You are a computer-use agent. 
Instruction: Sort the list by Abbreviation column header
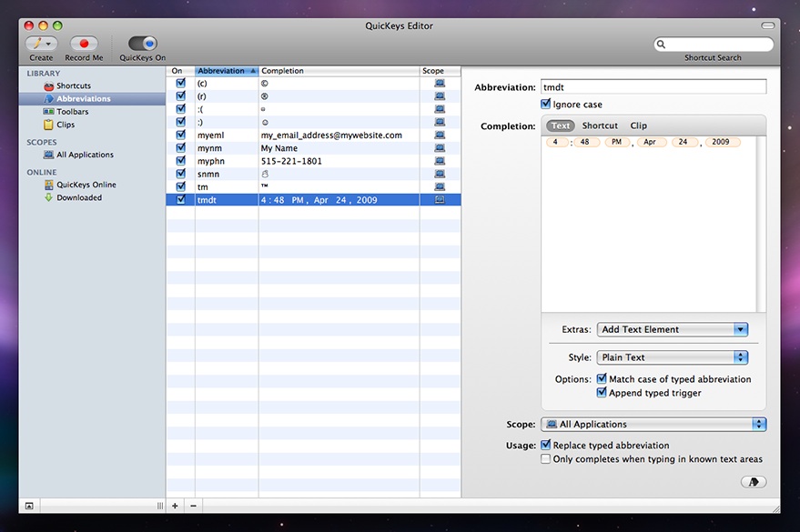pyautogui.click(x=227, y=71)
